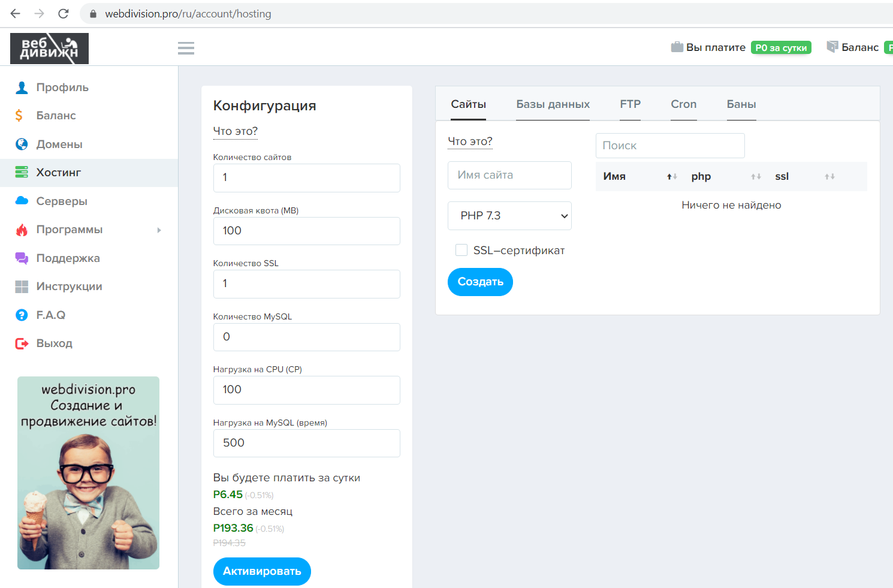
Task: Enable the SSL-сертификат checkbox
Action: tap(461, 250)
